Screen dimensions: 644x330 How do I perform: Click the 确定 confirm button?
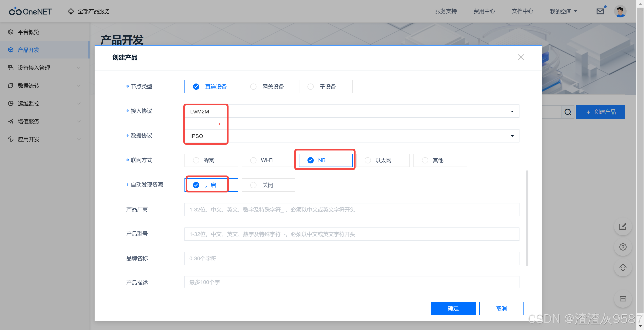point(453,309)
